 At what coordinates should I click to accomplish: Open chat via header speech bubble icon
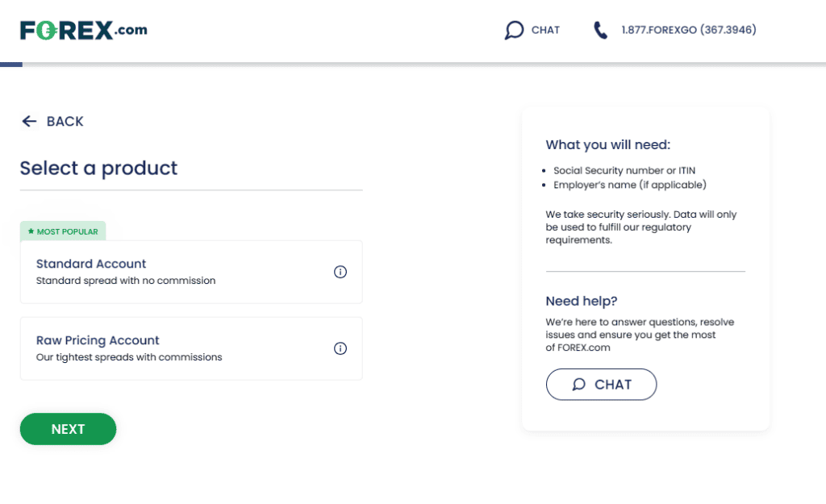514,30
